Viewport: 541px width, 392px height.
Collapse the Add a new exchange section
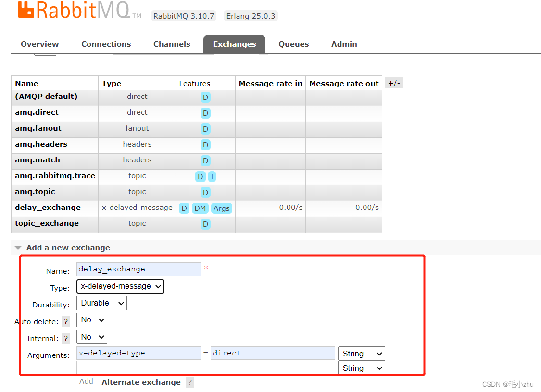18,247
